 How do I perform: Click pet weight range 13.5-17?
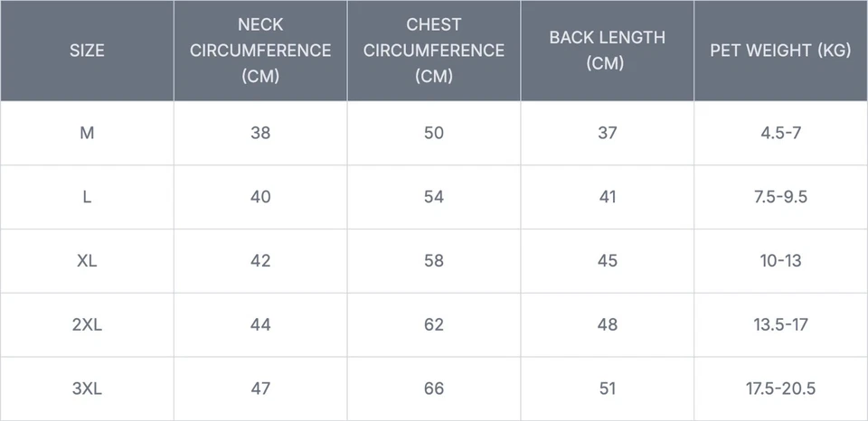781,324
